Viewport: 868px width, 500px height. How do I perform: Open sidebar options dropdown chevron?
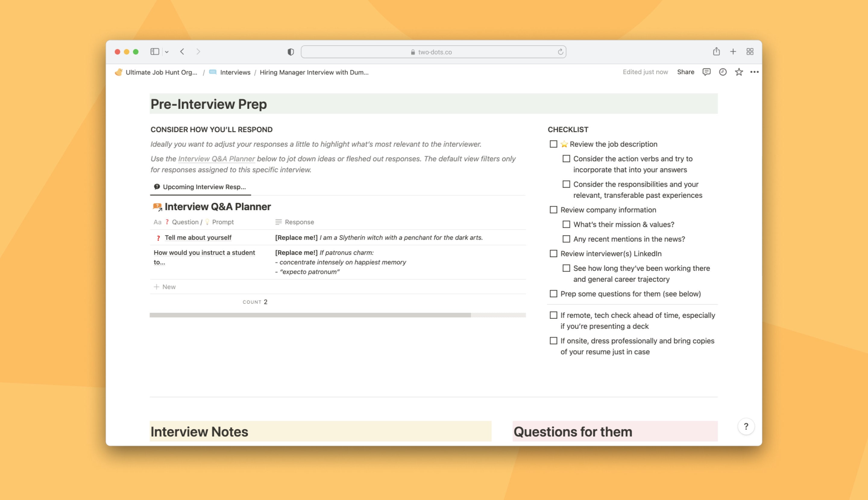coord(167,52)
